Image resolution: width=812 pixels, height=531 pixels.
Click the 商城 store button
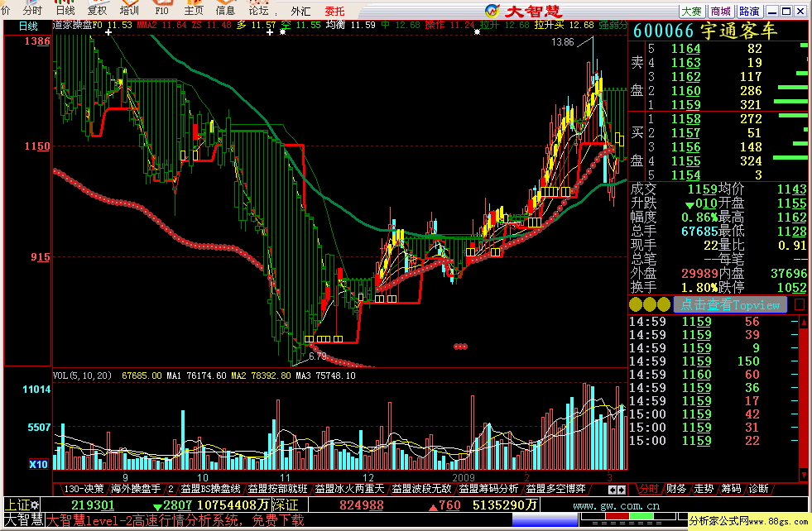point(720,12)
